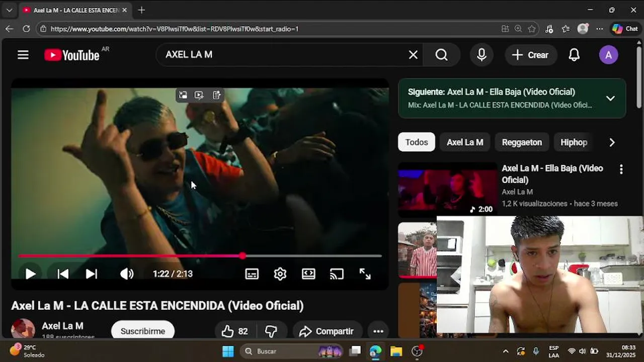Click the video enhance icon over video
Viewport: 644px width, 362px height.
coord(199,95)
